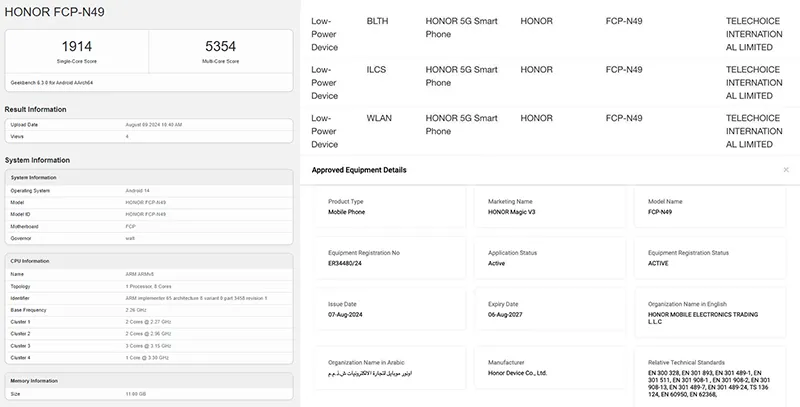Select the Governor value walt
800x407 pixels.
130,238
